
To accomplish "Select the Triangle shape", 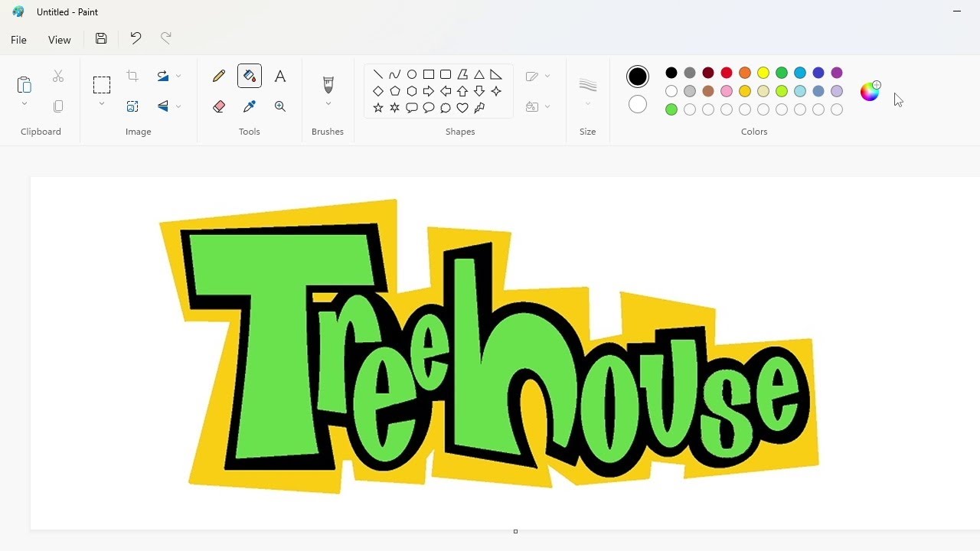I will (x=479, y=74).
